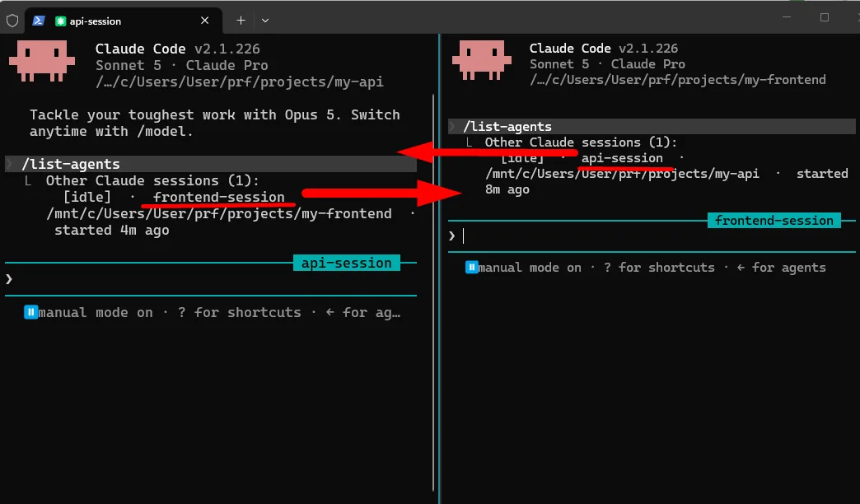Click '? for shortcuts' hint in right pane
Image resolution: width=860 pixels, height=504 pixels.
tap(659, 267)
